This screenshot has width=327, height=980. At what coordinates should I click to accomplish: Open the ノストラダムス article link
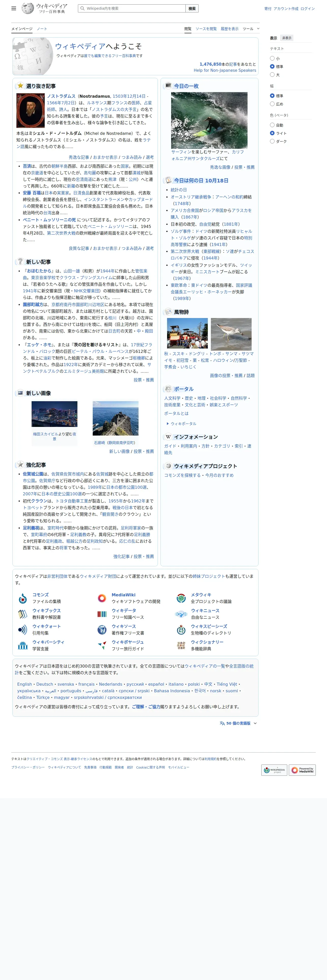(61, 96)
